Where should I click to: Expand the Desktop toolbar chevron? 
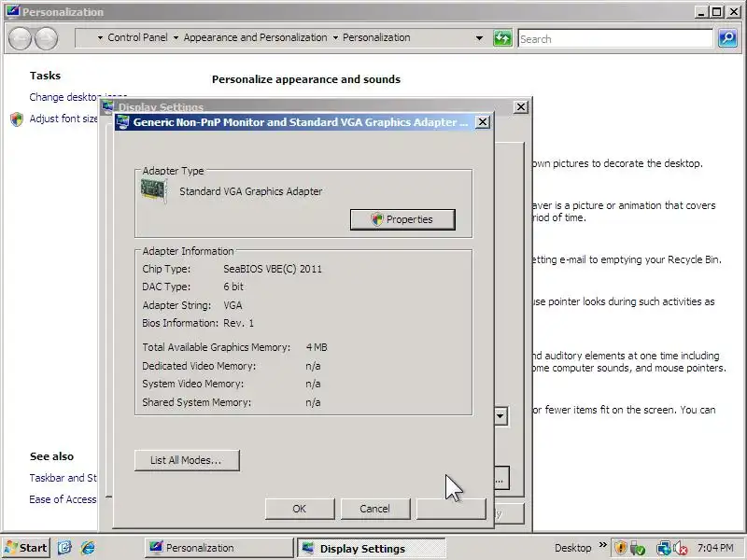point(602,545)
